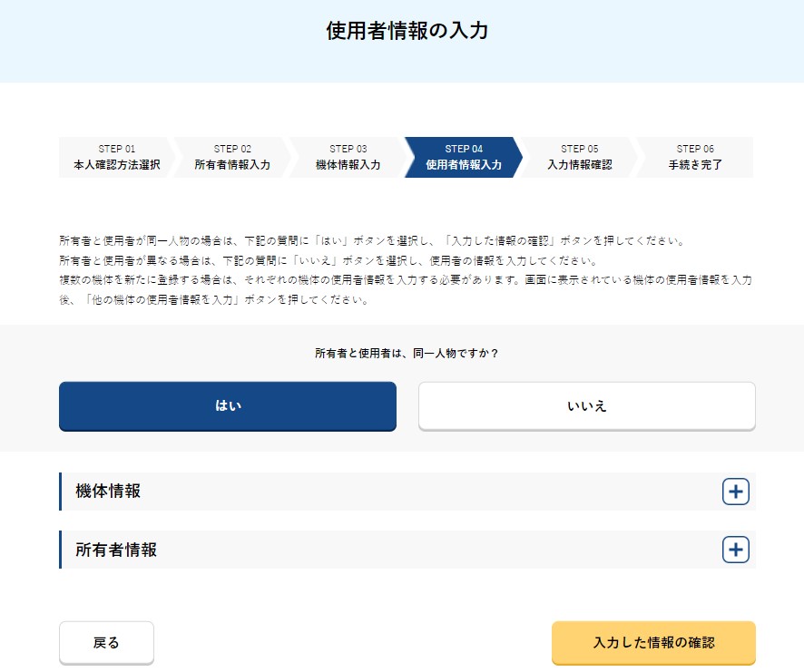Expand the 機体情報 section plus icon

(x=735, y=492)
